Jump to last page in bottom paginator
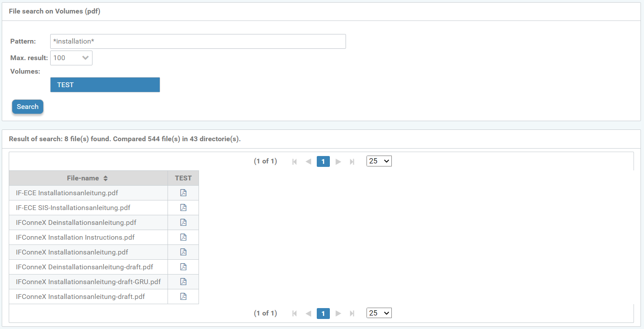The image size is (644, 329). (x=352, y=313)
